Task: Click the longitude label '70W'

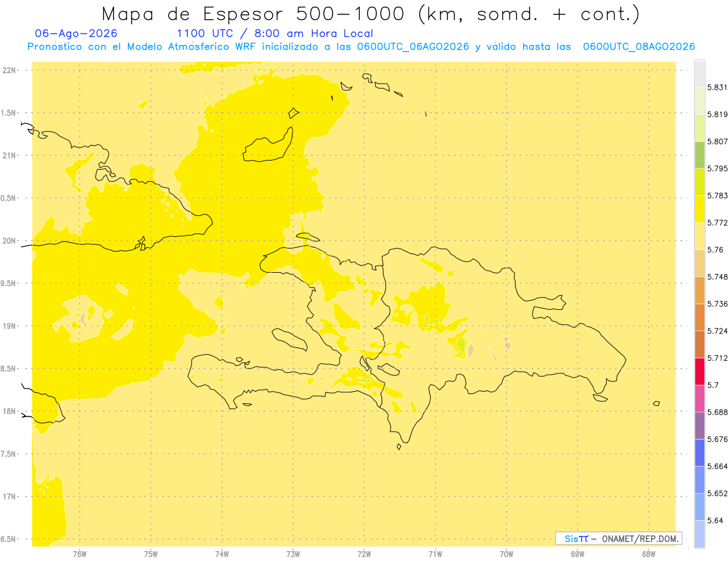Action: (507, 554)
